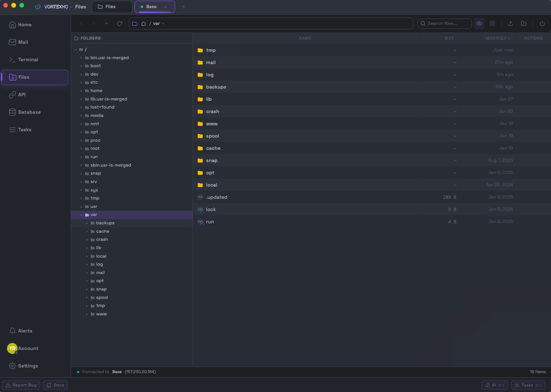The width and height of the screenshot is (551, 392).
Task: Open the bottom Tasks button
Action: click(528, 385)
